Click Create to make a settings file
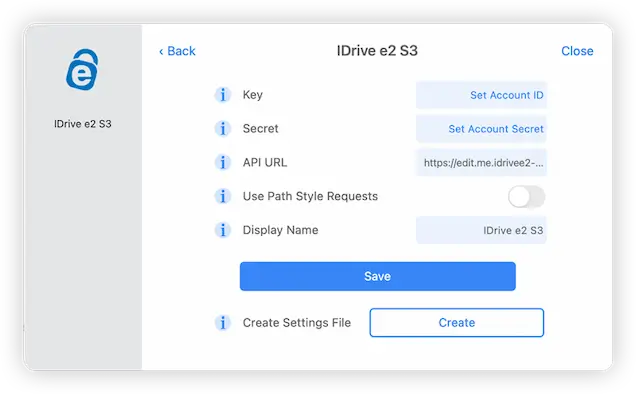The image size is (636, 394). pos(457,323)
